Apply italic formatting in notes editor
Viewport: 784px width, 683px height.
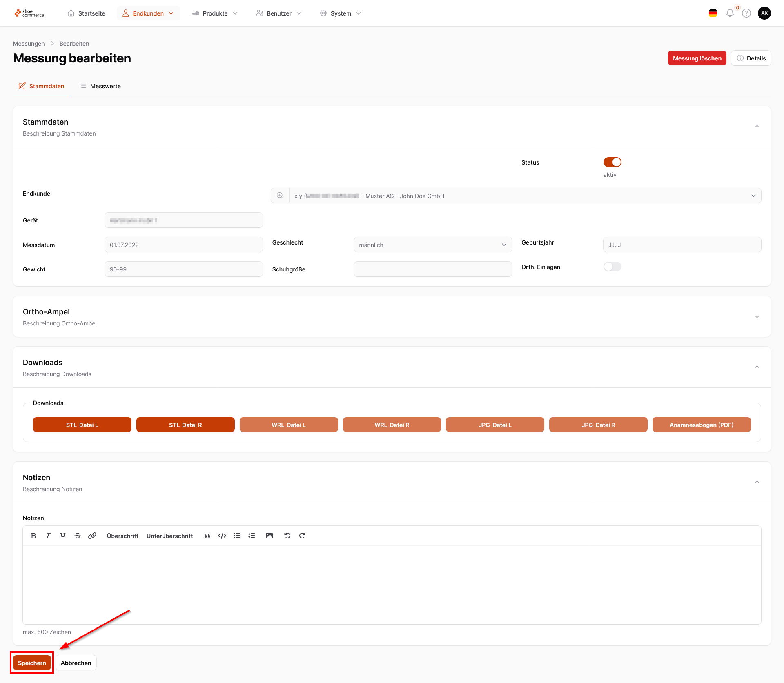48,536
